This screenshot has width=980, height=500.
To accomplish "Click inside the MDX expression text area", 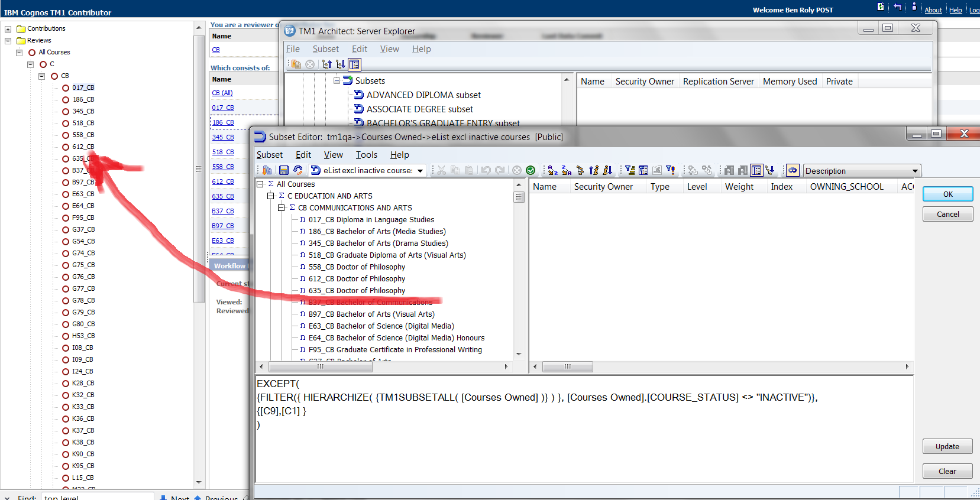I will point(584,428).
